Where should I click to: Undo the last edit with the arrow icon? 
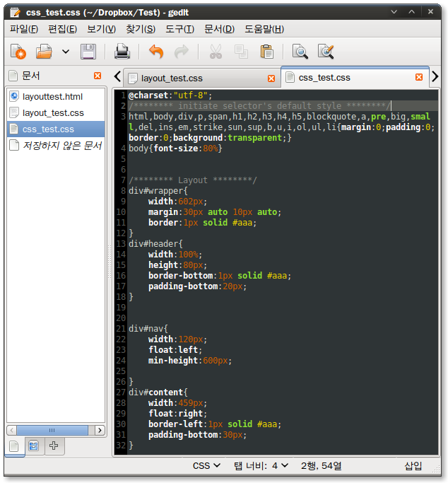tap(156, 52)
